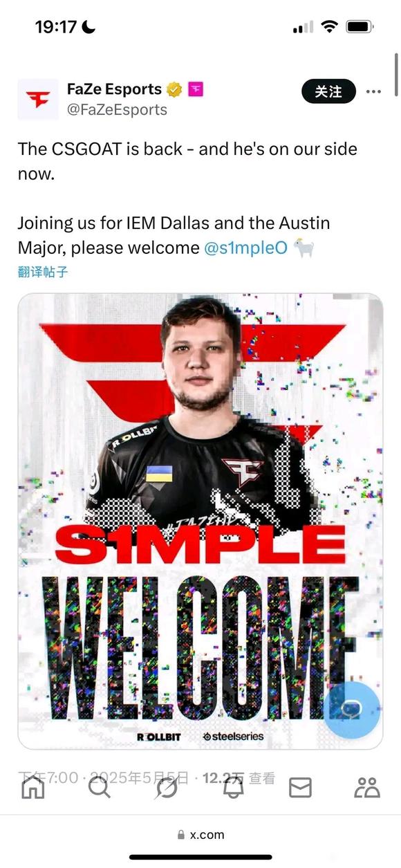Open the Notifications bell
The width and height of the screenshot is (401, 868).
[233, 787]
